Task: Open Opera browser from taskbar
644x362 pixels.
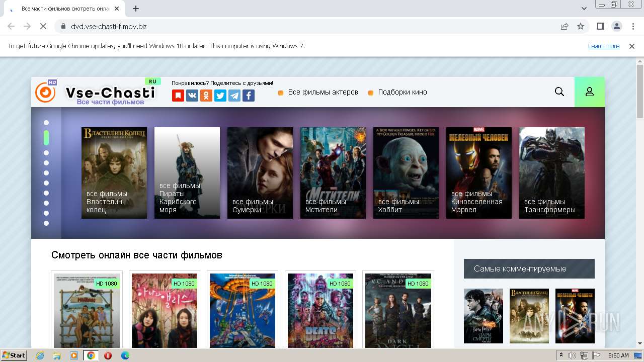Action: 108,355
